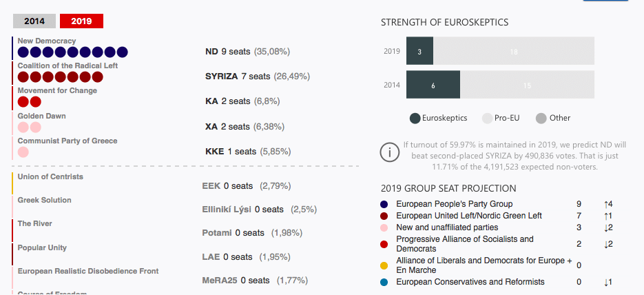Click the Euroskeptics legend dot

[415, 118]
